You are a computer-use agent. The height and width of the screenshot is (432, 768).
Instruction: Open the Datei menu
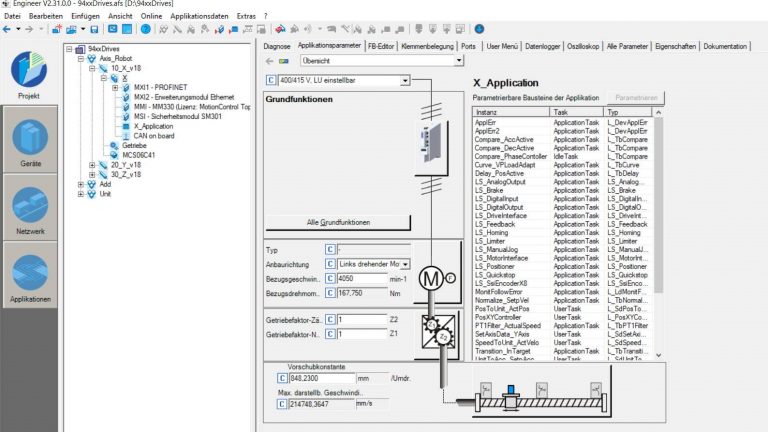coord(12,16)
